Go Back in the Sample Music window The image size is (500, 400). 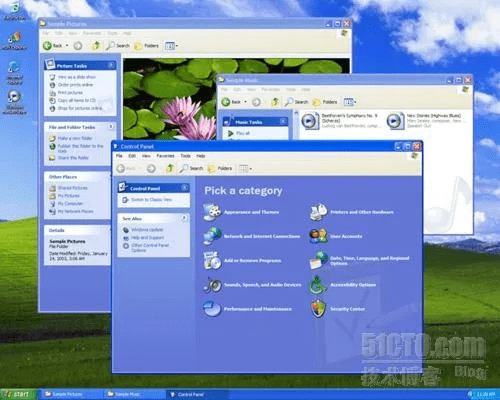[x=231, y=102]
